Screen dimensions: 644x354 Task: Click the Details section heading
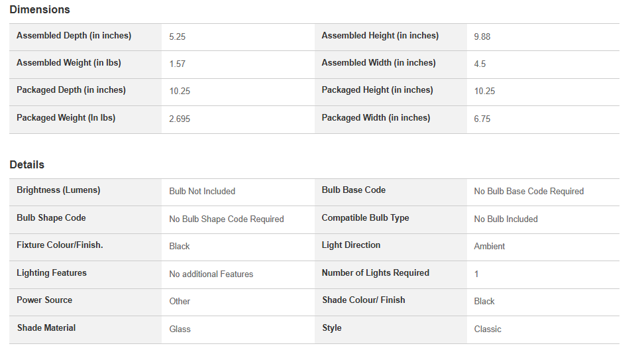[x=27, y=164]
